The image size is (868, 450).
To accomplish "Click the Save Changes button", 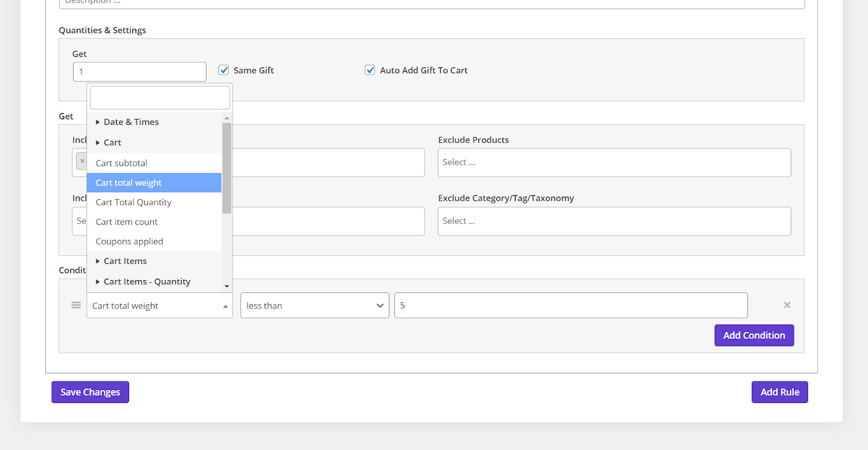I will [90, 392].
